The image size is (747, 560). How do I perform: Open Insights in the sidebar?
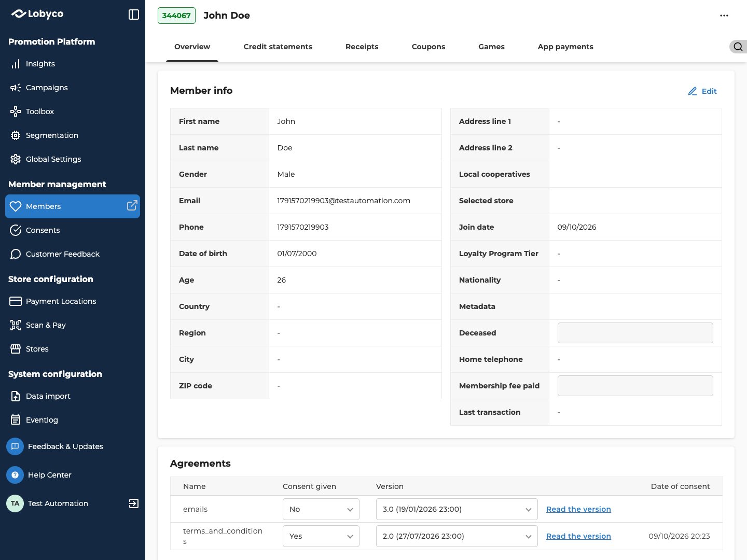[x=73, y=64]
